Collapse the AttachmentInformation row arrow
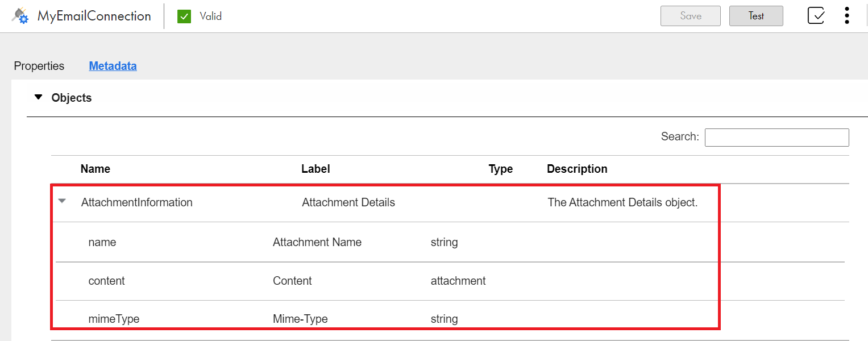 click(x=63, y=201)
